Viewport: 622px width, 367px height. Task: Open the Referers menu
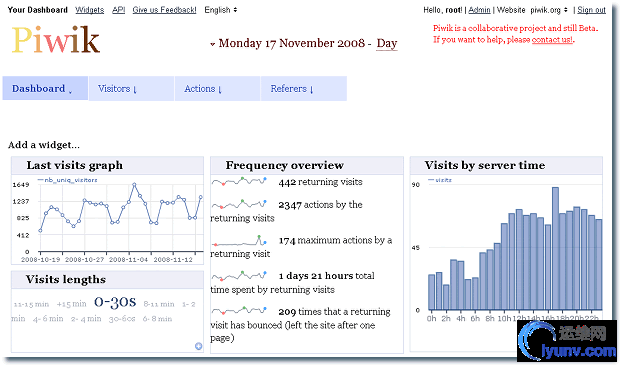click(304, 88)
